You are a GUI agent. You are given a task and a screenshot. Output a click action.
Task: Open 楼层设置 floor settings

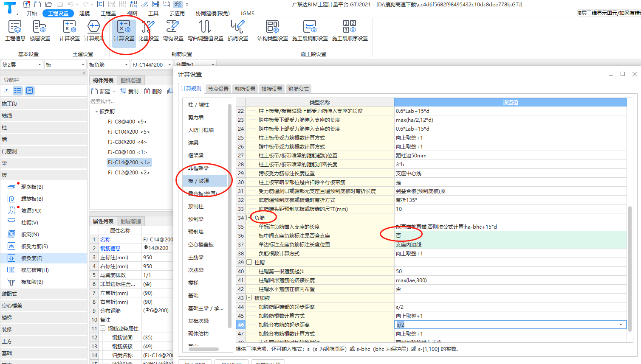click(40, 31)
